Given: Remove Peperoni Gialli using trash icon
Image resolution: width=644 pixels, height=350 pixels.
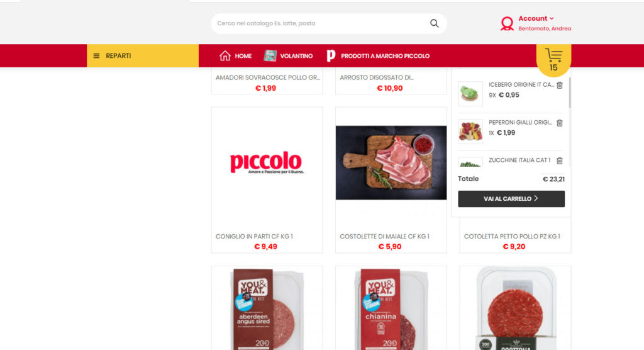Looking at the screenshot, I should point(559,123).
